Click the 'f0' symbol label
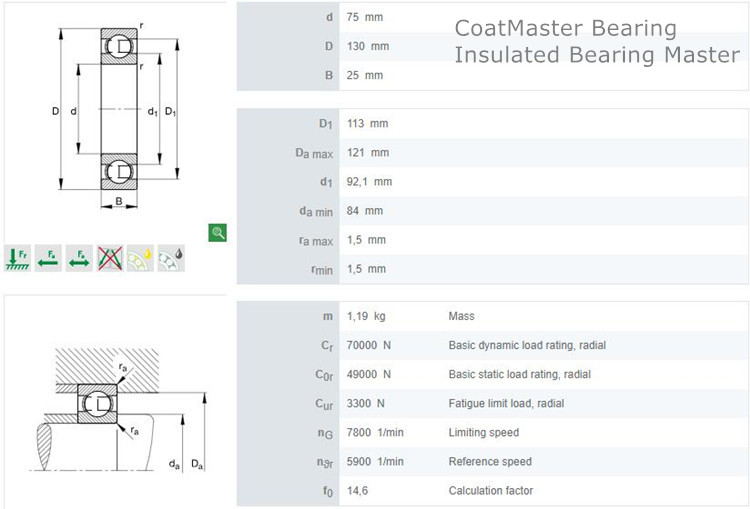750x509 pixels. (328, 491)
